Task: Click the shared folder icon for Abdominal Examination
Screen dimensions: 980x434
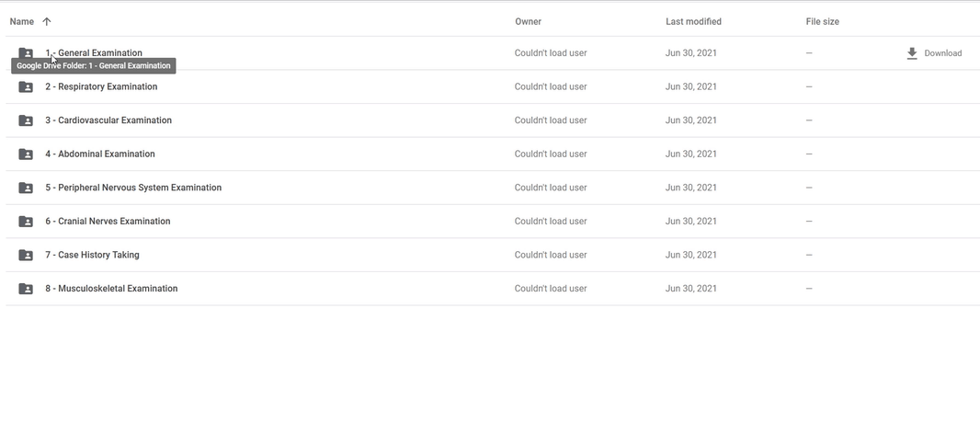Action: tap(26, 154)
